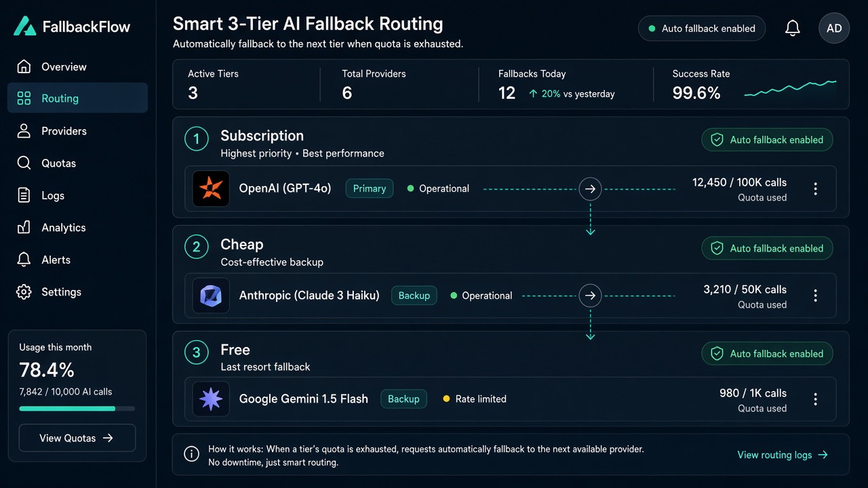Click the Providers person icon
This screenshot has width=868, height=488.
coord(24,131)
